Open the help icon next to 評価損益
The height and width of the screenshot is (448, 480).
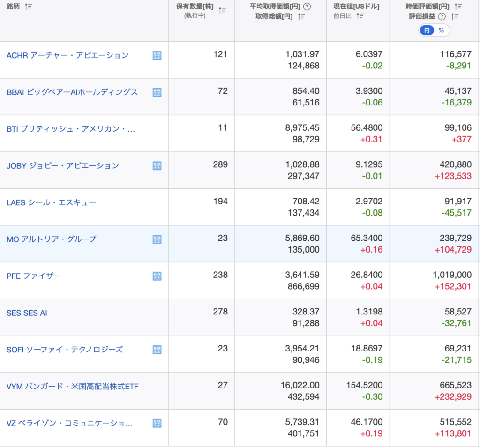coord(442,16)
